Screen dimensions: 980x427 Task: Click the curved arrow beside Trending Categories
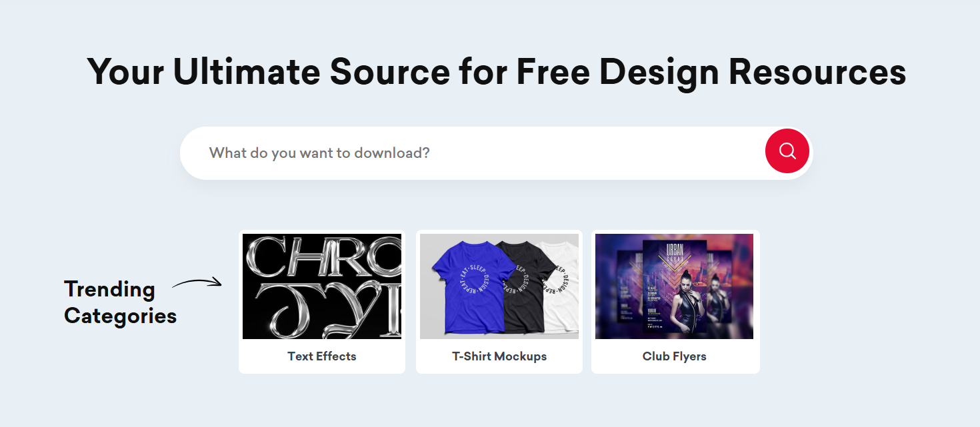(197, 284)
